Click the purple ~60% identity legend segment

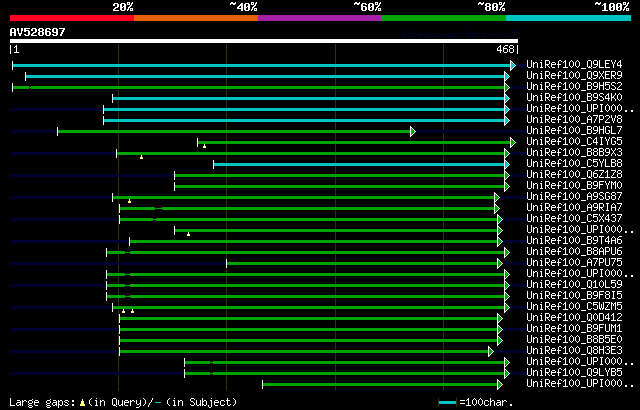point(320,18)
